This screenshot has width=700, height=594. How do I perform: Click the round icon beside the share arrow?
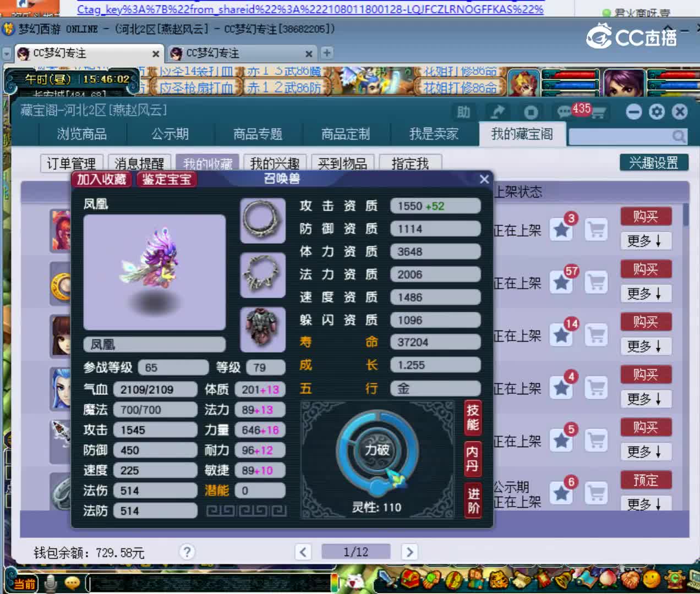pyautogui.click(x=531, y=112)
